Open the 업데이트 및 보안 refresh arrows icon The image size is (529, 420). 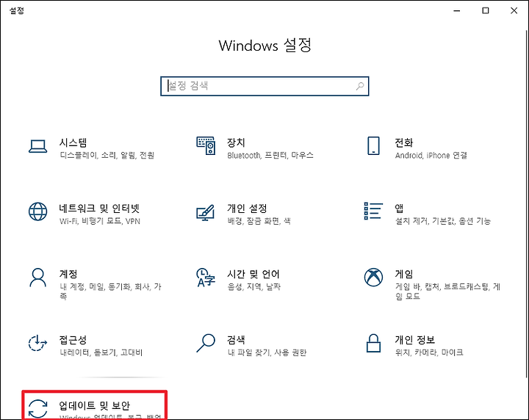pos(37,408)
